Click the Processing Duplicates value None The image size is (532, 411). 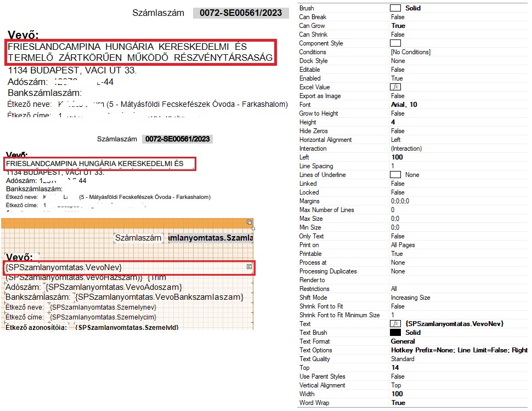pos(398,271)
